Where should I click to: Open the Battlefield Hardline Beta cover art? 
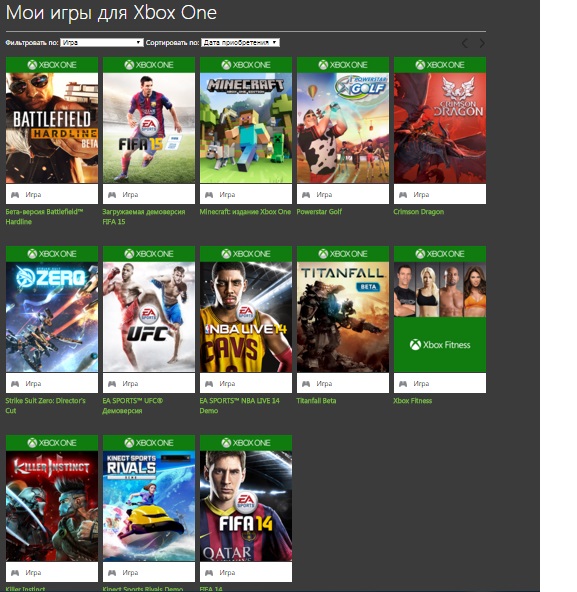pyautogui.click(x=52, y=128)
